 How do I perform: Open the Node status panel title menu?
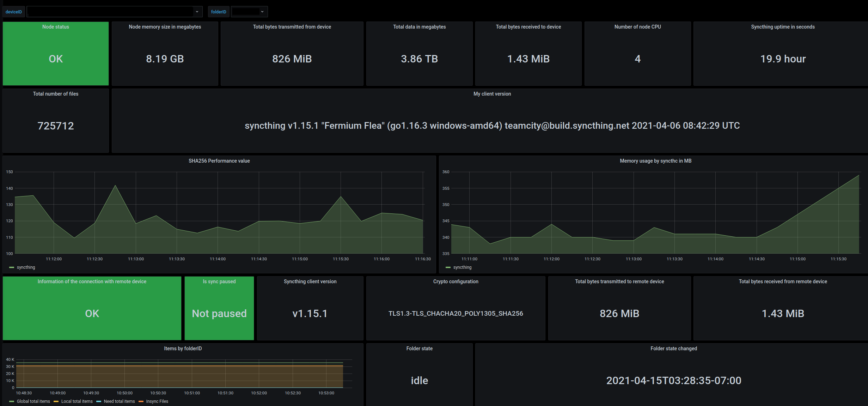56,27
